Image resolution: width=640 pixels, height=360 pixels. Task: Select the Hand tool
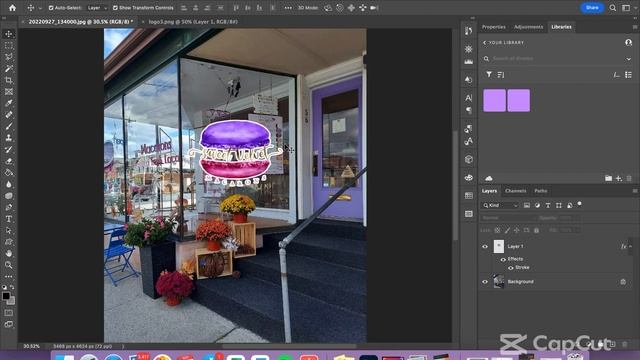click(x=9, y=253)
